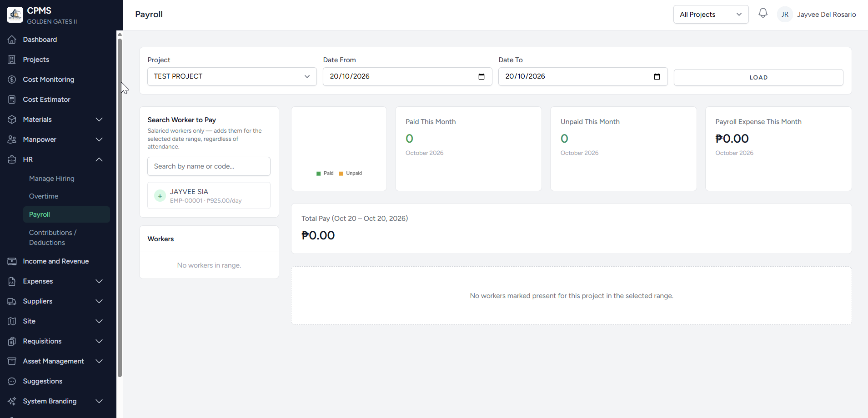This screenshot has height=418, width=868.
Task: Open the Overtime page
Action: tap(44, 196)
